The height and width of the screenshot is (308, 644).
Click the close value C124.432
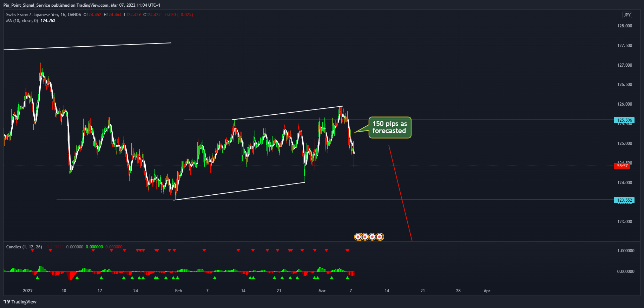pos(152,15)
